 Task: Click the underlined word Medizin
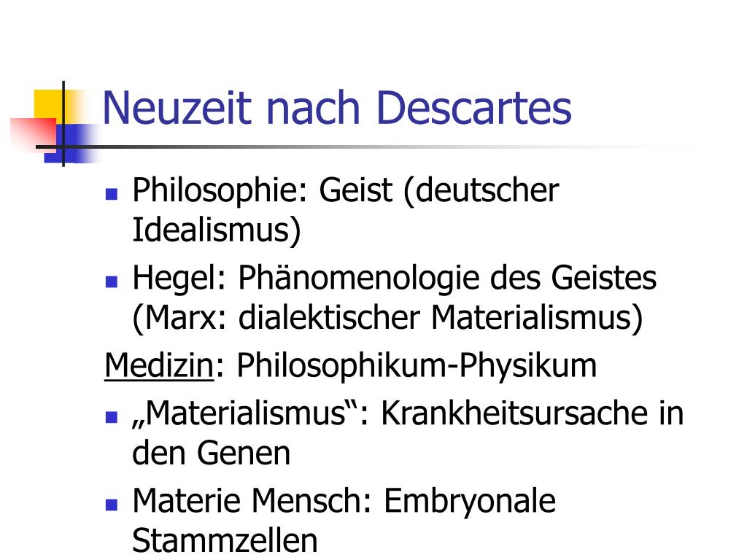point(159,366)
